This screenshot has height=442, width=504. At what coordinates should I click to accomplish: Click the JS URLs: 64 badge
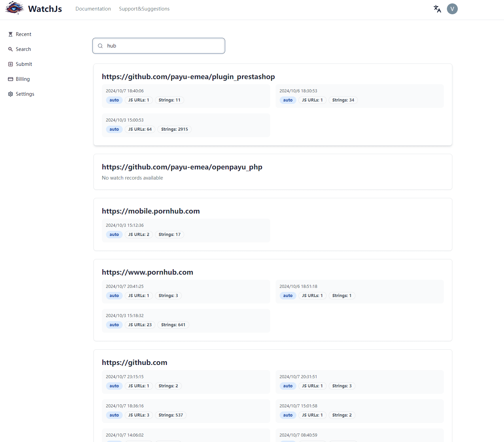pos(140,129)
